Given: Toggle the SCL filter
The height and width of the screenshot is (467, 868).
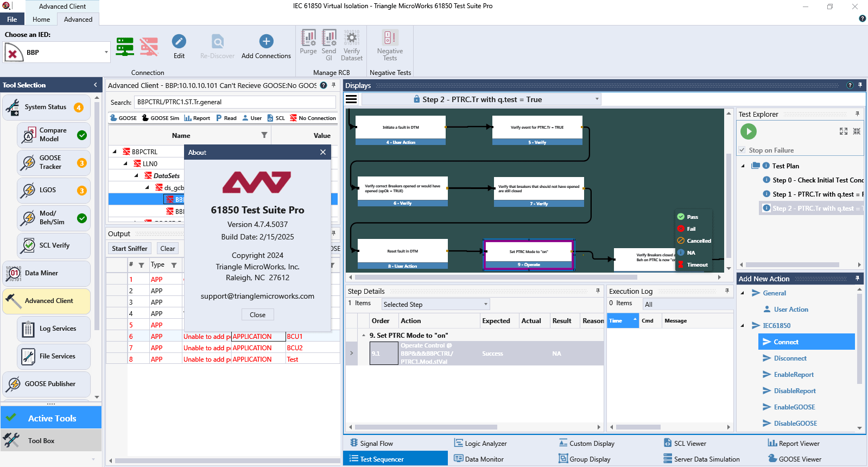Looking at the screenshot, I should [x=276, y=118].
